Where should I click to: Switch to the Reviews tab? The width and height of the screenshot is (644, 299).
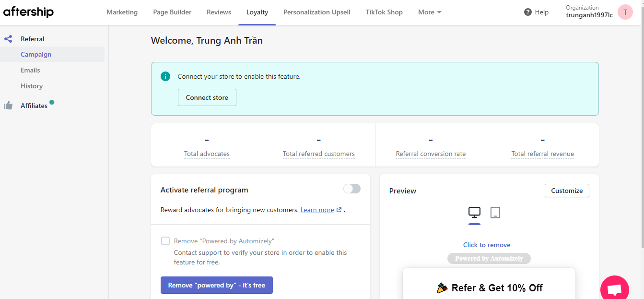point(219,12)
